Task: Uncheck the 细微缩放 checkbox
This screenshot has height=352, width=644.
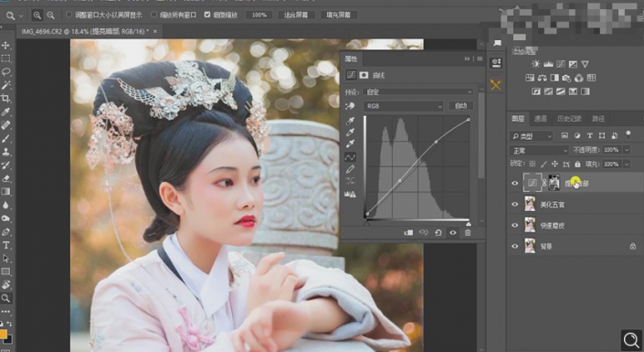Action: click(207, 15)
